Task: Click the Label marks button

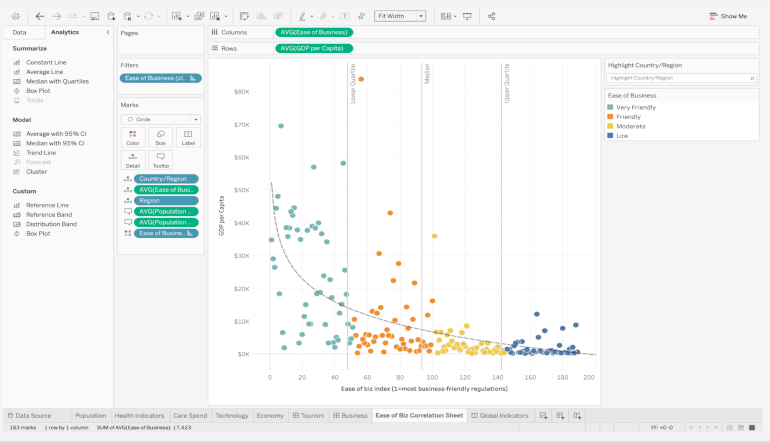Action: pyautogui.click(x=188, y=138)
